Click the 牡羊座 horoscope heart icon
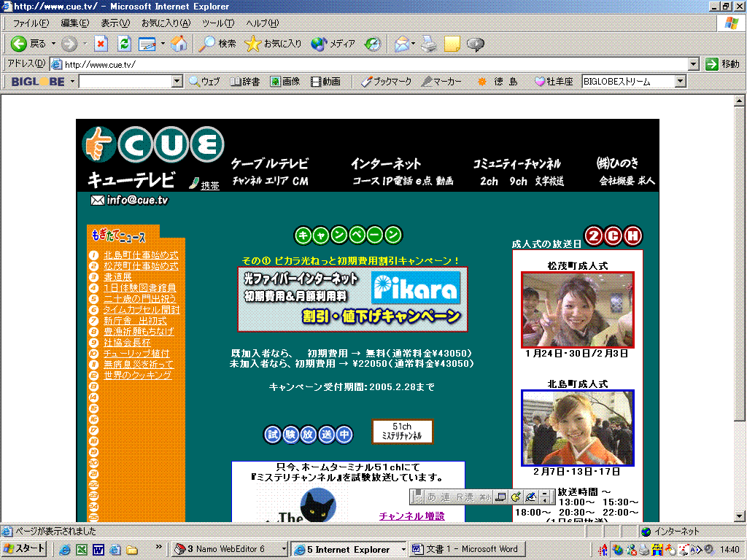The width and height of the screenshot is (747, 560). pos(539,82)
